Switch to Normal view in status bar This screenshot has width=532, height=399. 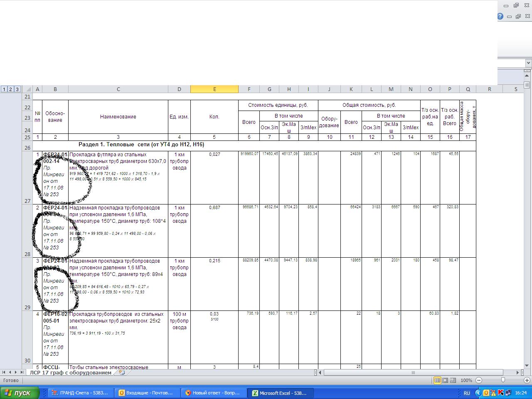(x=437, y=380)
